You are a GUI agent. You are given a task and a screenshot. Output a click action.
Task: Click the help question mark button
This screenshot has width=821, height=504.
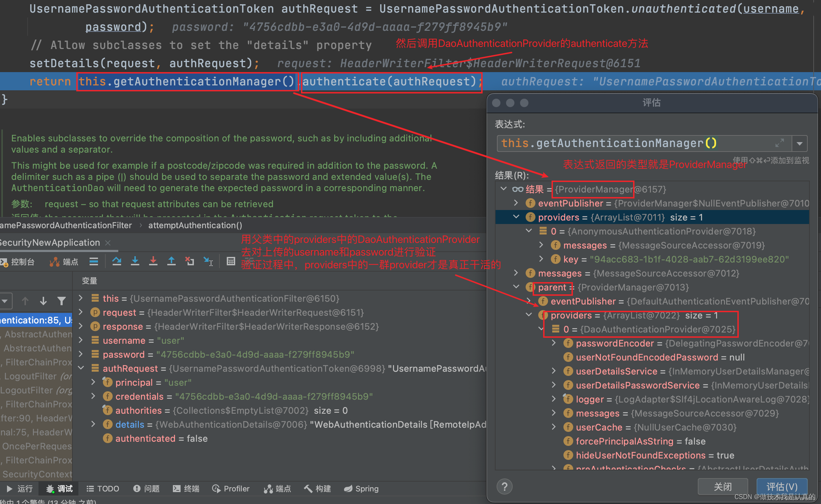tap(504, 487)
